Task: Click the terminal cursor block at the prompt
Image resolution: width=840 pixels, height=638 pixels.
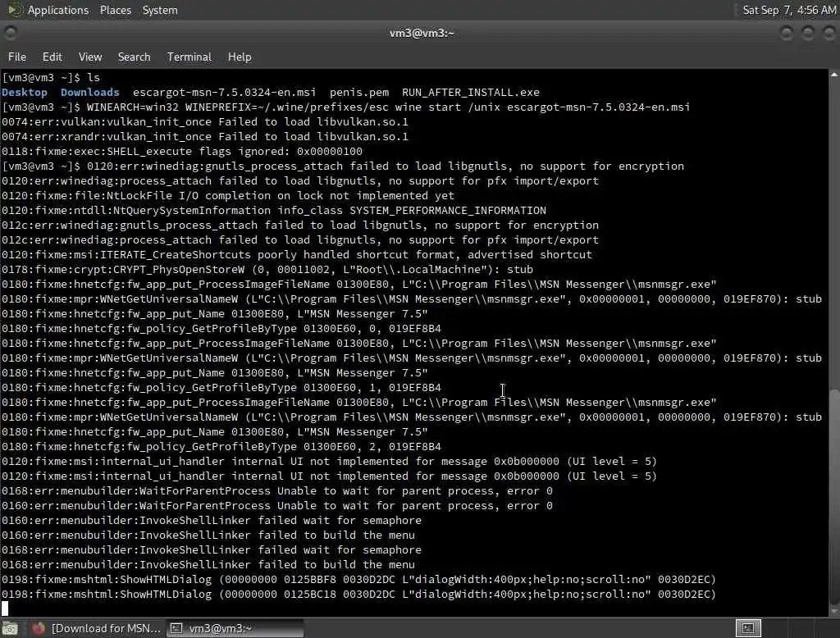Action: coord(5,608)
